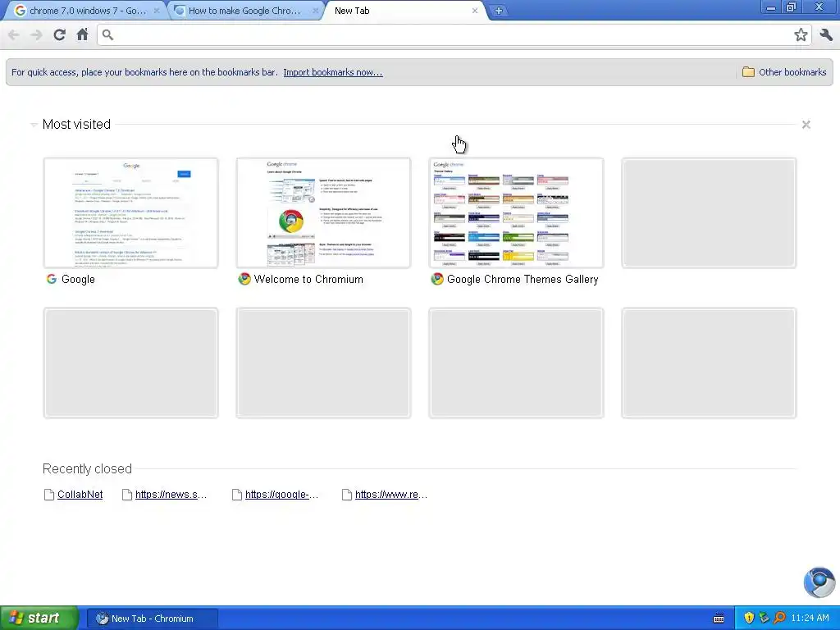Click the keyboard icon in the taskbar

719,619
